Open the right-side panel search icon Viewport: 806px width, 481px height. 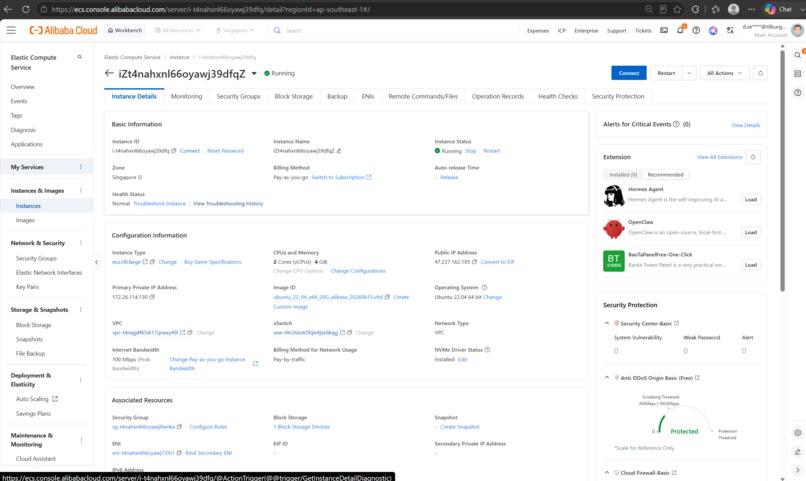(798, 55)
